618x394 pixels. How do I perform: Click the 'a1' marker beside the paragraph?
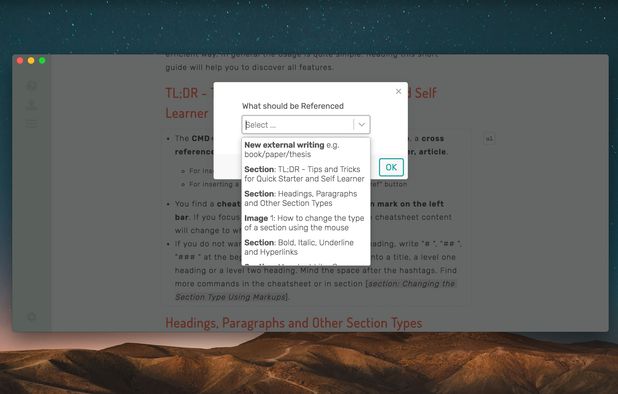(489, 139)
